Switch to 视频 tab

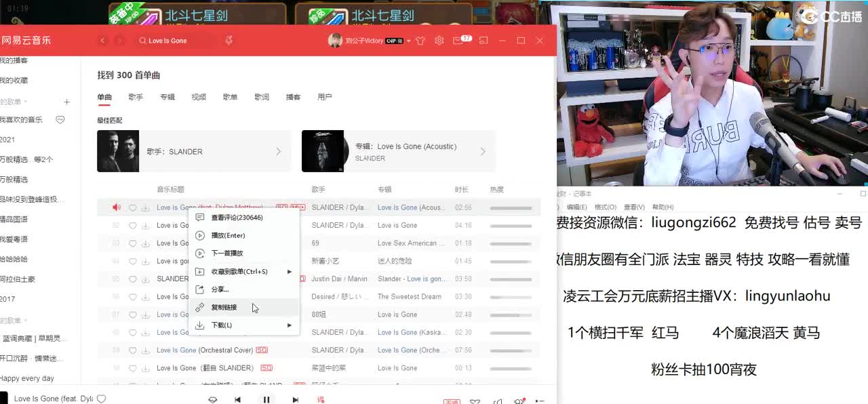coord(199,97)
